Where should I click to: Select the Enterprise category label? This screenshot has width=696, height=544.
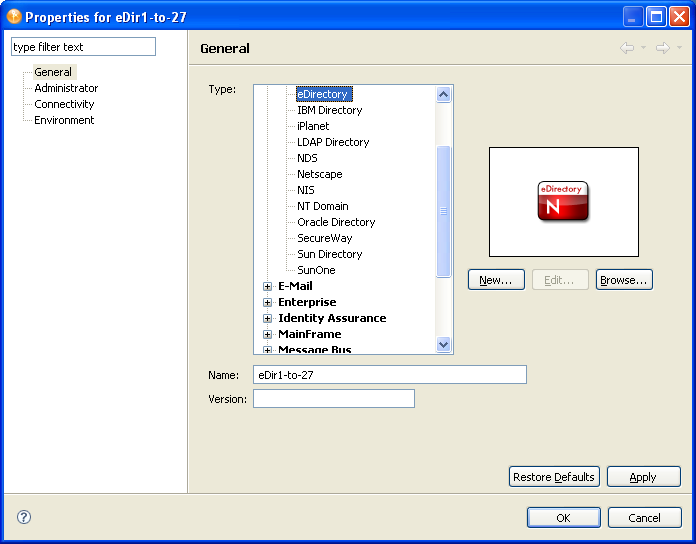pyautogui.click(x=307, y=302)
